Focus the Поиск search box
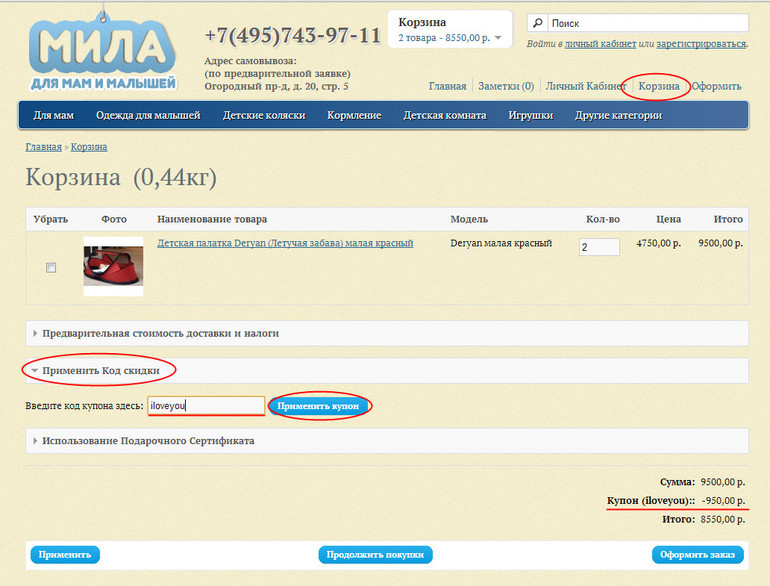Viewport: 770px width, 586px height. point(646,23)
